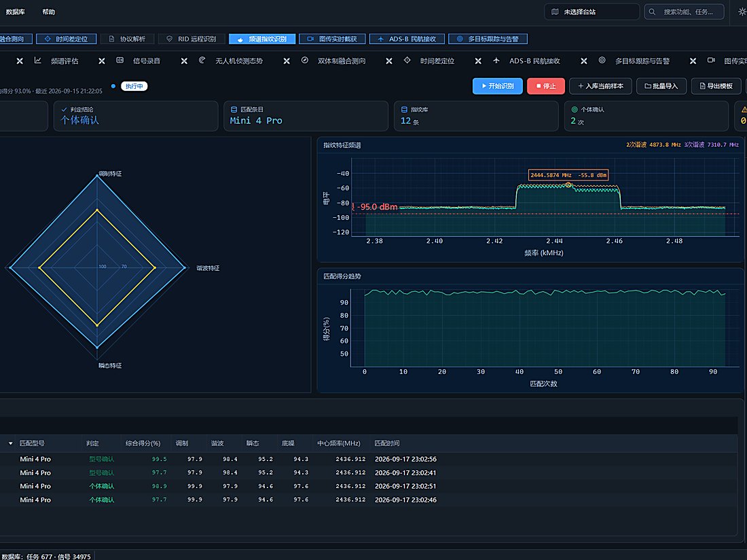Screen dimensions: 747x560
Task: Click the red 停止 button
Action: (546, 86)
